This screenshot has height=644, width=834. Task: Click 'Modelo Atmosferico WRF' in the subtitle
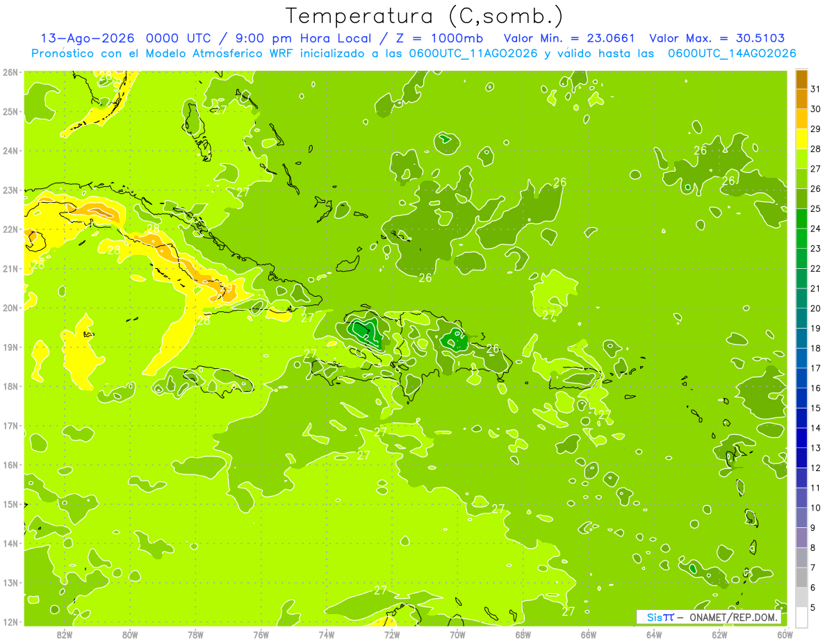point(220,53)
